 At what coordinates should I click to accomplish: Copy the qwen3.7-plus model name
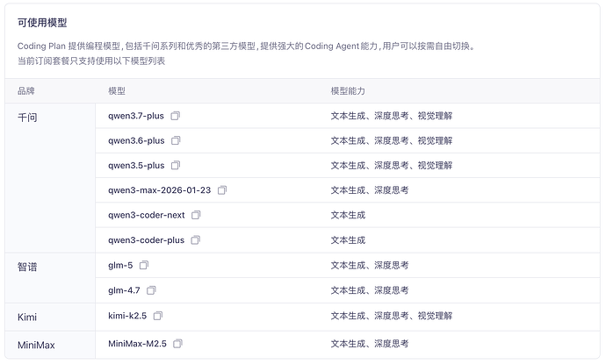176,116
